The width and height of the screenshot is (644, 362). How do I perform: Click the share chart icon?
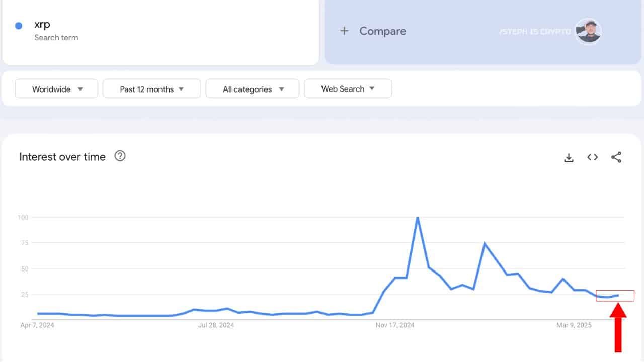tap(616, 157)
